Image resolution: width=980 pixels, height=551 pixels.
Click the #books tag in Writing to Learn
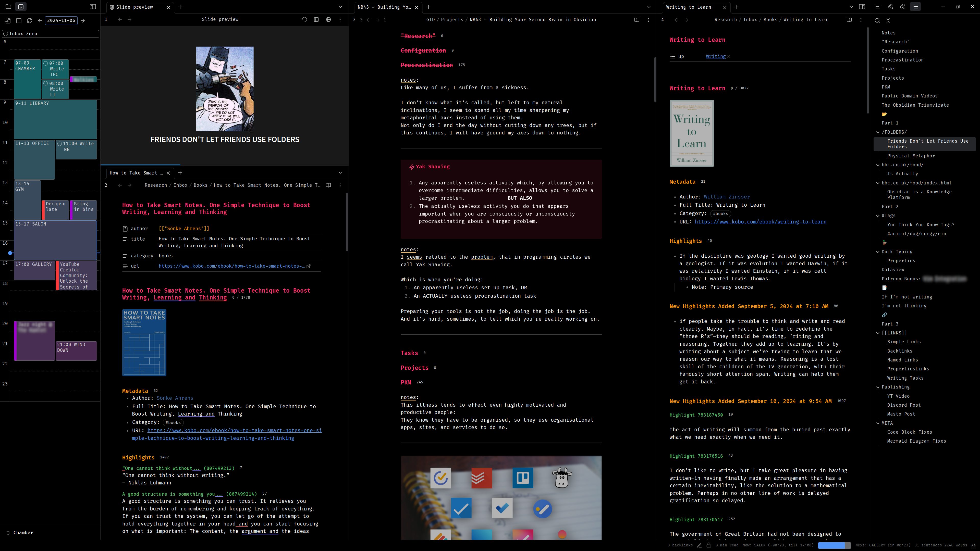pyautogui.click(x=720, y=214)
